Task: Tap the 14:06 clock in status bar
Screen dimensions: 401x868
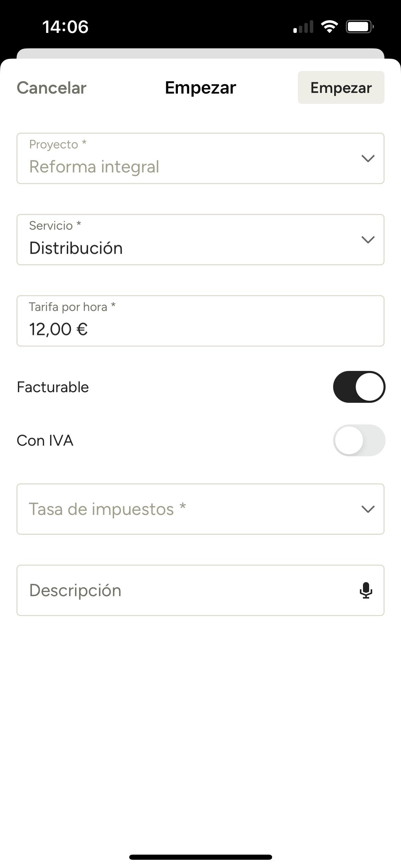Action: (x=65, y=27)
